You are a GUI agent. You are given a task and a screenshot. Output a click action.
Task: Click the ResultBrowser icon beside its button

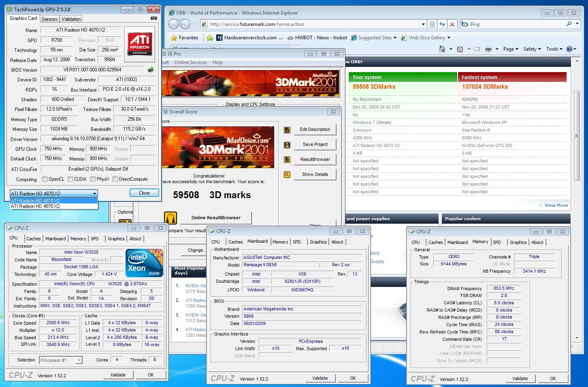[287, 160]
